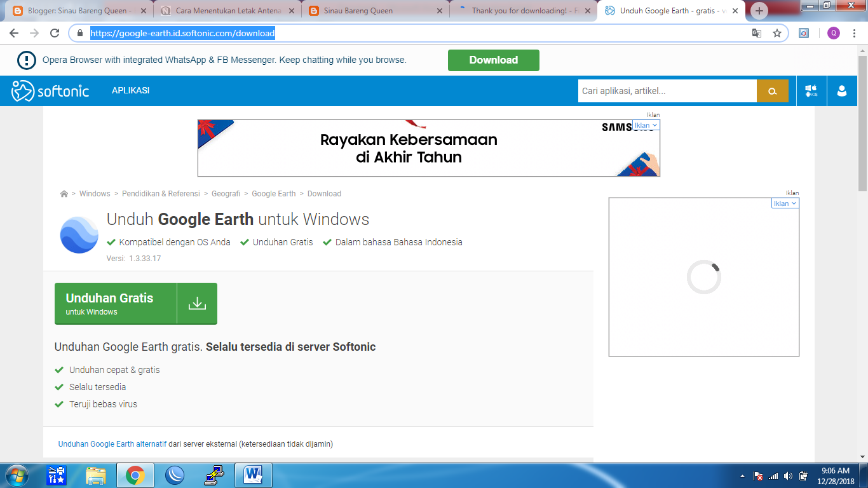Open File Explorer from taskbar
The height and width of the screenshot is (488, 868).
(96, 475)
